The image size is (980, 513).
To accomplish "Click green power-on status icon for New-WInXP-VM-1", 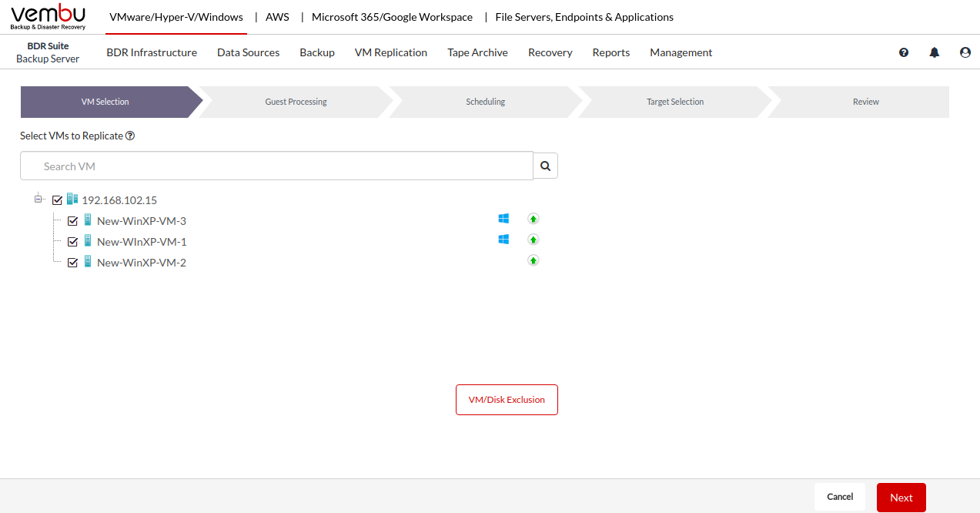I will [533, 240].
